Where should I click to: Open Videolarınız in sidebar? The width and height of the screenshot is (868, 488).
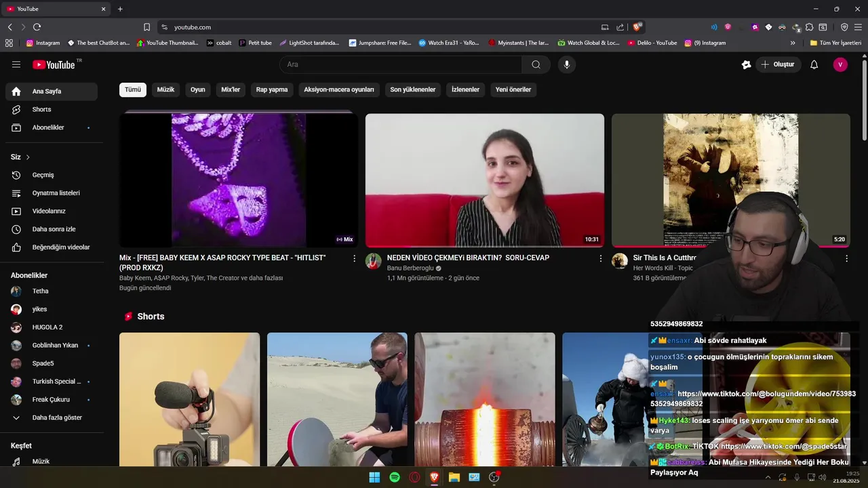click(52, 211)
